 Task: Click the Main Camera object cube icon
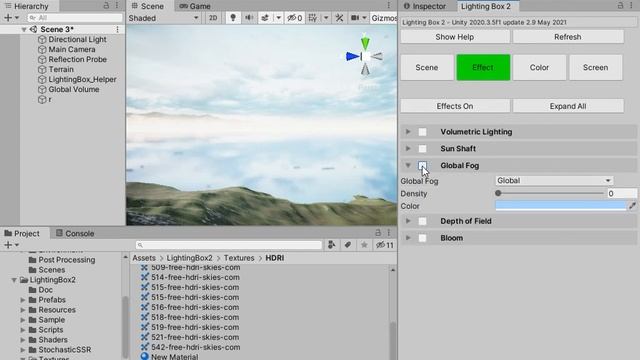[42, 49]
